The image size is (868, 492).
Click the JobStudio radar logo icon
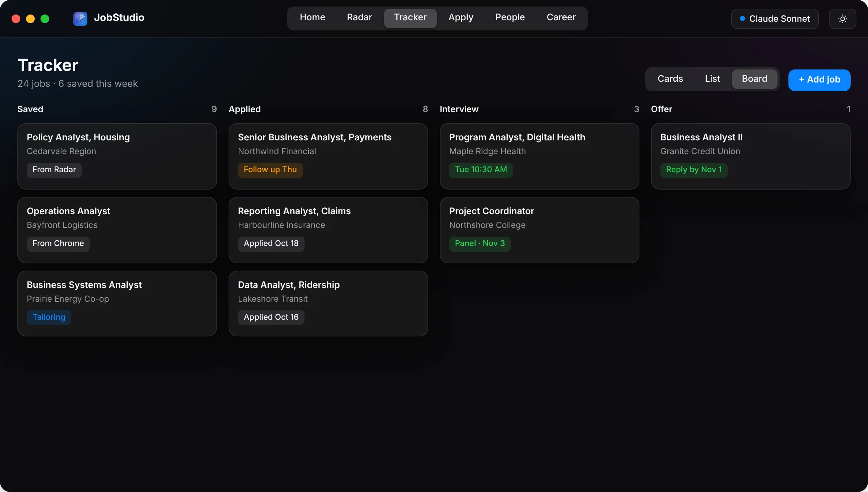tap(80, 18)
